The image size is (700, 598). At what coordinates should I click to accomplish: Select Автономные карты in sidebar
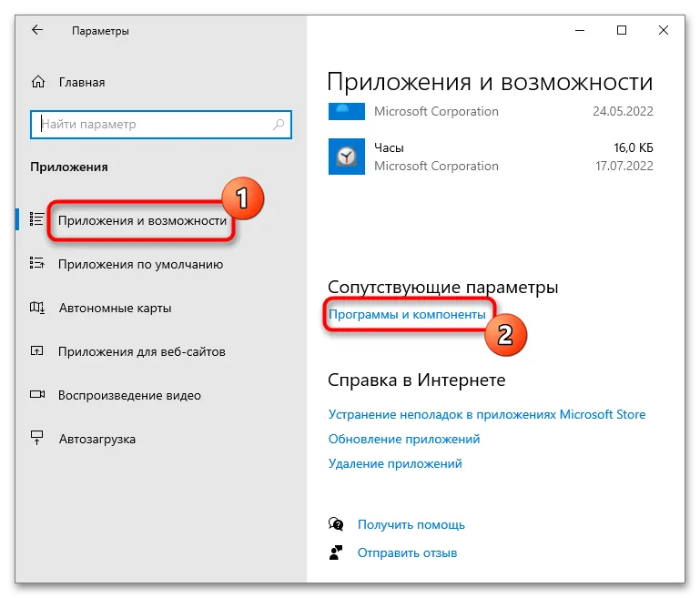click(x=116, y=308)
